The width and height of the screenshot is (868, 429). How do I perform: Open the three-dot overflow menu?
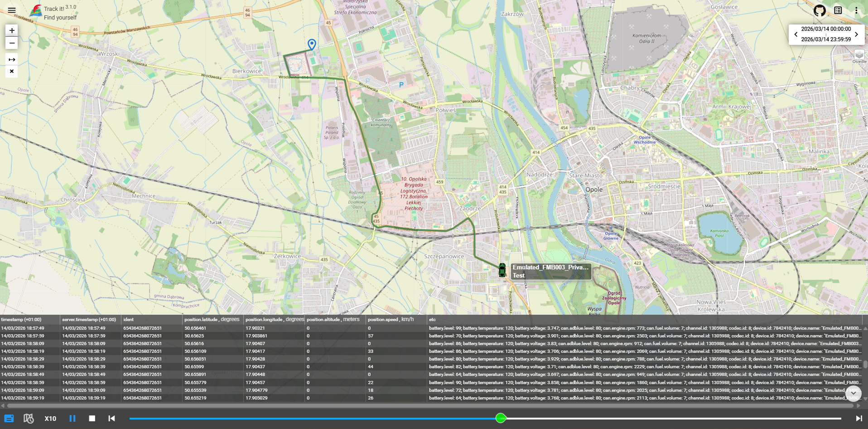click(x=856, y=10)
